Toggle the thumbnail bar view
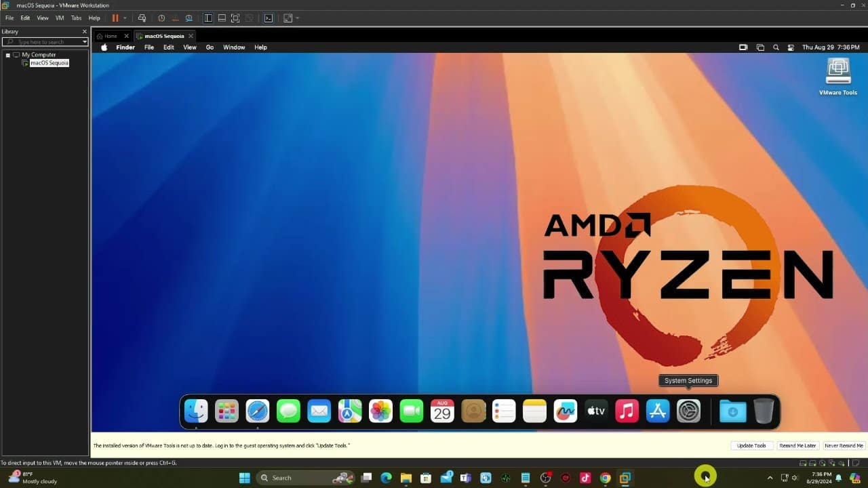This screenshot has width=868, height=488. click(222, 18)
